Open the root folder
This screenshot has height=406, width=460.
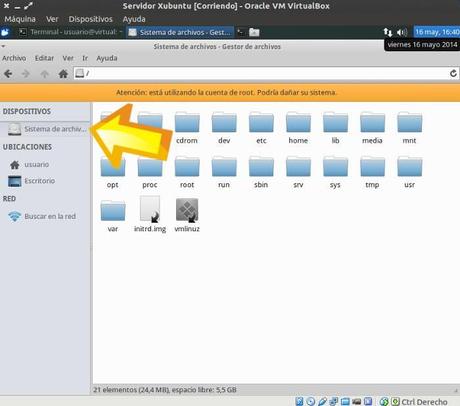187,172
